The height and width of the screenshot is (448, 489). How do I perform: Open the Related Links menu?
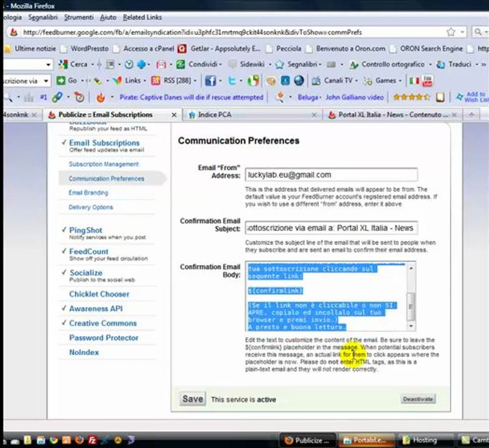click(142, 17)
